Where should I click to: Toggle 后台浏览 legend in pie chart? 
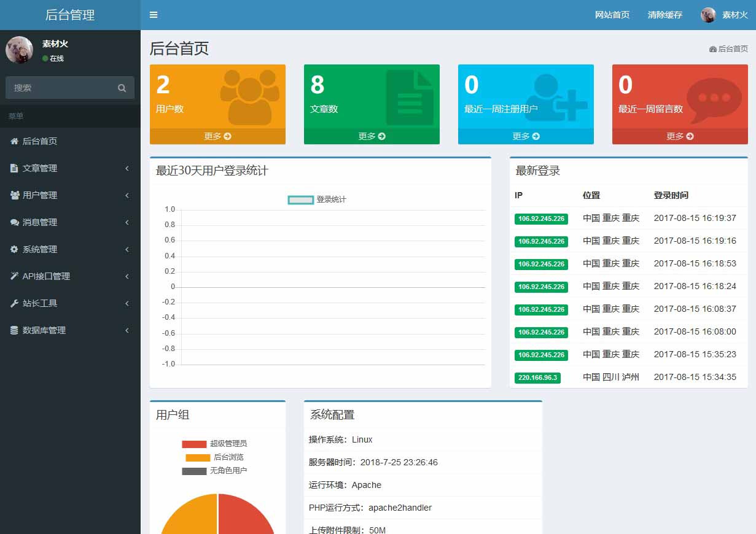214,457
